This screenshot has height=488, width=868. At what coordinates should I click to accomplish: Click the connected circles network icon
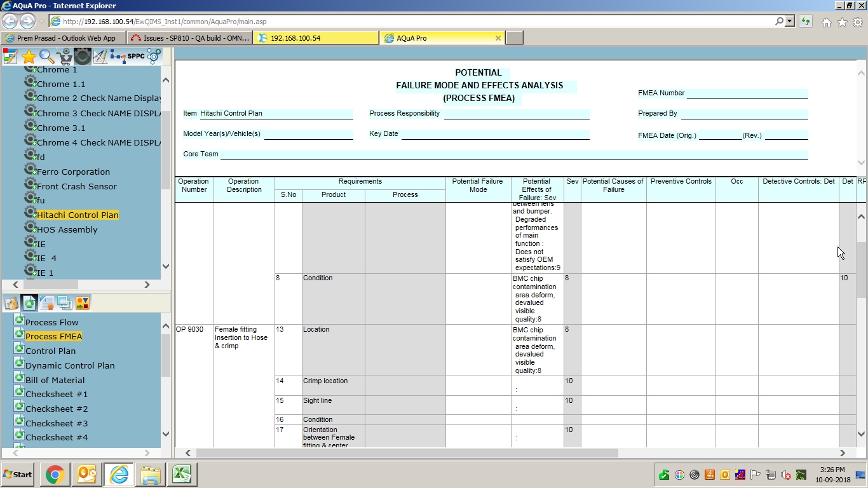click(x=154, y=57)
